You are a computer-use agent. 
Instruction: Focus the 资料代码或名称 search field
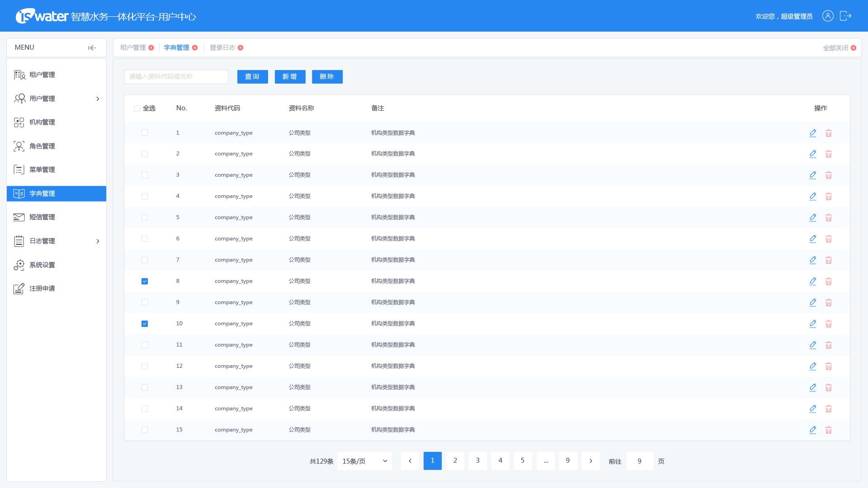point(176,77)
